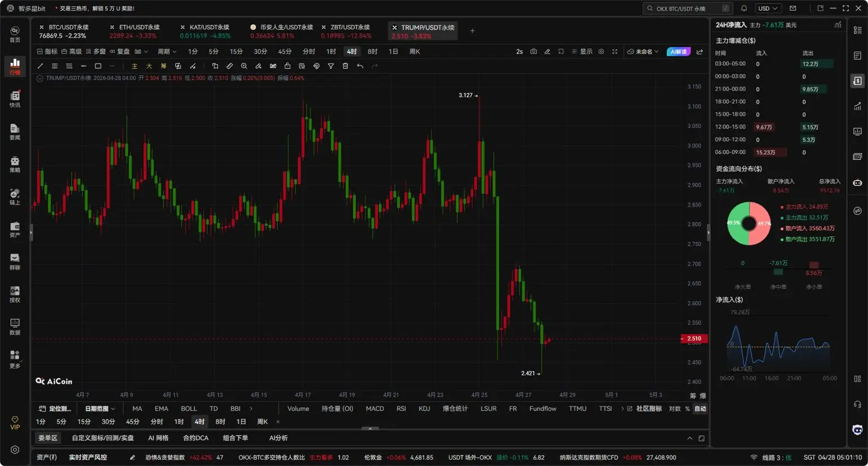Open the 周期 period dropdown
Image resolution: width=868 pixels, height=466 pixels.
[x=167, y=51]
